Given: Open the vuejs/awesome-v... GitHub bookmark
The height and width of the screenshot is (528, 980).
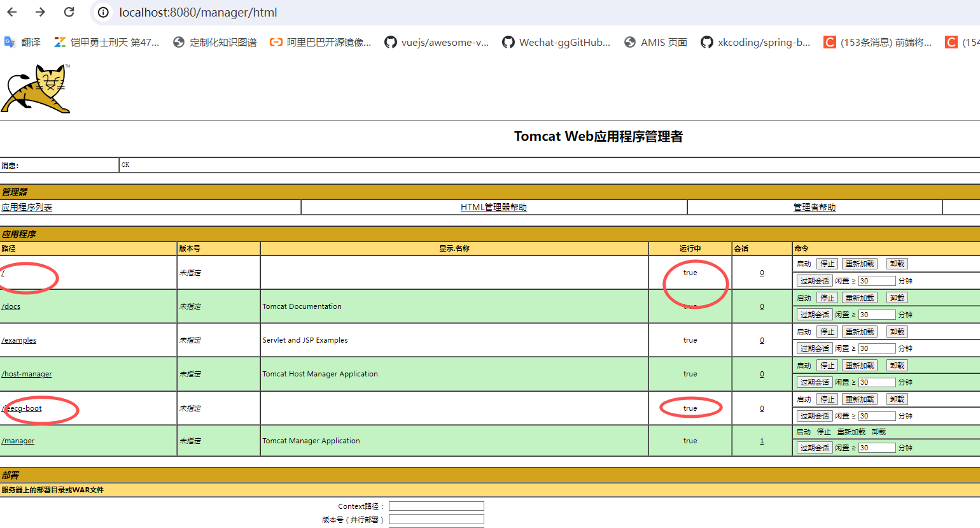Looking at the screenshot, I should click(x=437, y=42).
